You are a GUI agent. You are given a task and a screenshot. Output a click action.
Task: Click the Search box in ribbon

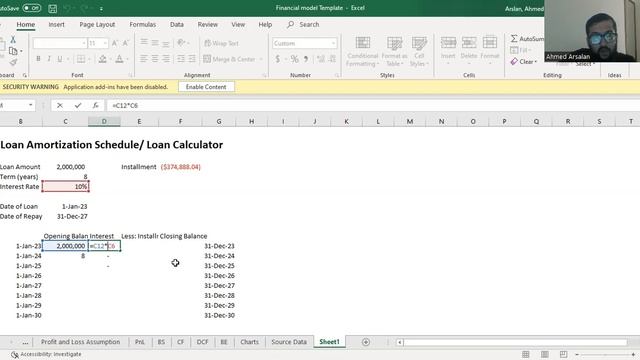(303, 24)
